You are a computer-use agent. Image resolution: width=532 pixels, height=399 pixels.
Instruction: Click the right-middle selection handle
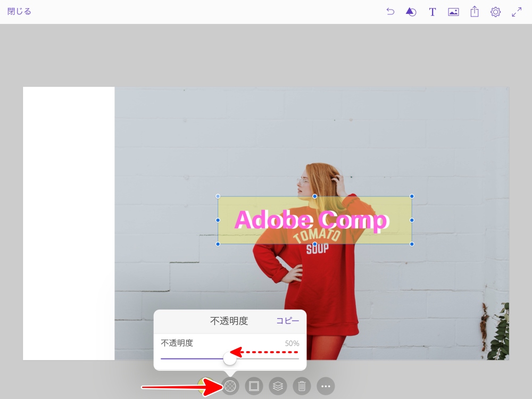[412, 220]
